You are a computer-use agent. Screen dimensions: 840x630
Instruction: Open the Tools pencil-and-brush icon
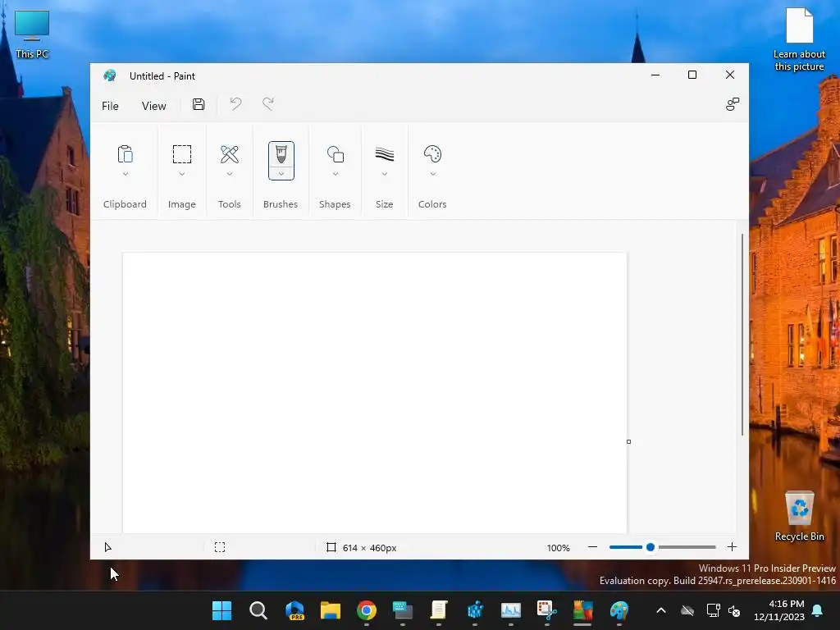pos(230,154)
